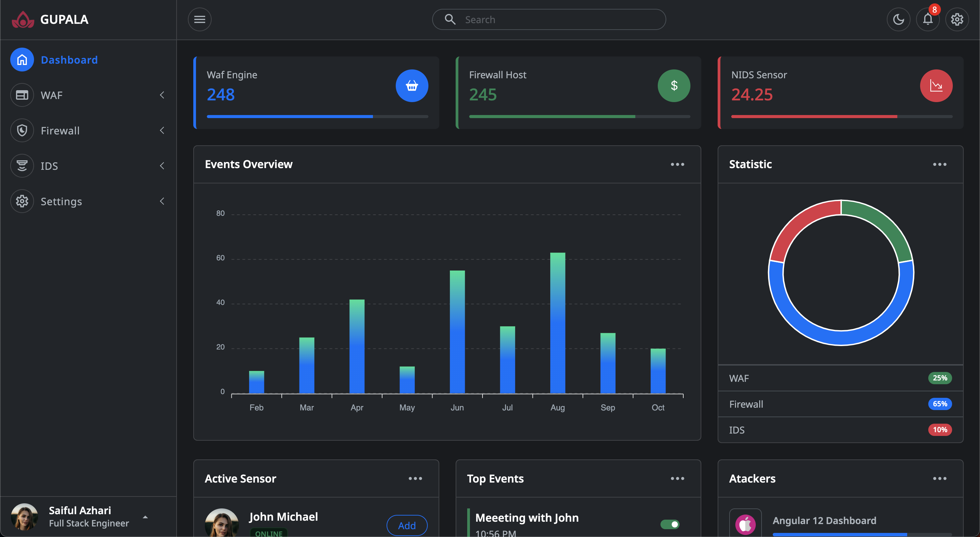Open Statistic panel three-dot menu

click(x=939, y=164)
